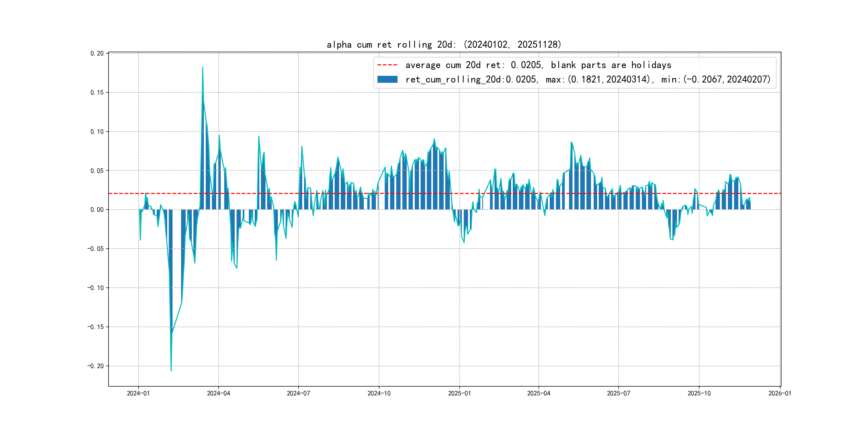Screen dimensions: 868x434
Task: Click the blue legend color patch
Action: coord(387,80)
